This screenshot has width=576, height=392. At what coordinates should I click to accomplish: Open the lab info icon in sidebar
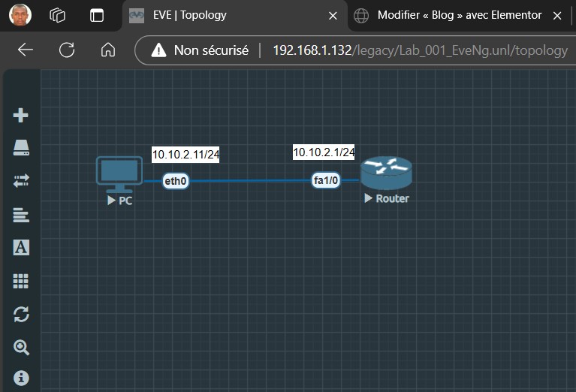coord(21,377)
